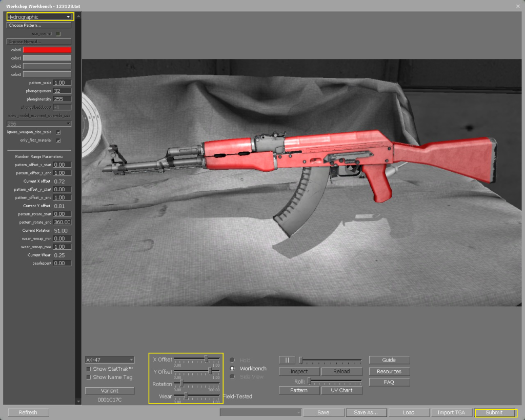The image size is (525, 420).
Task: Click the red color0 swatch
Action: pyautogui.click(x=47, y=49)
